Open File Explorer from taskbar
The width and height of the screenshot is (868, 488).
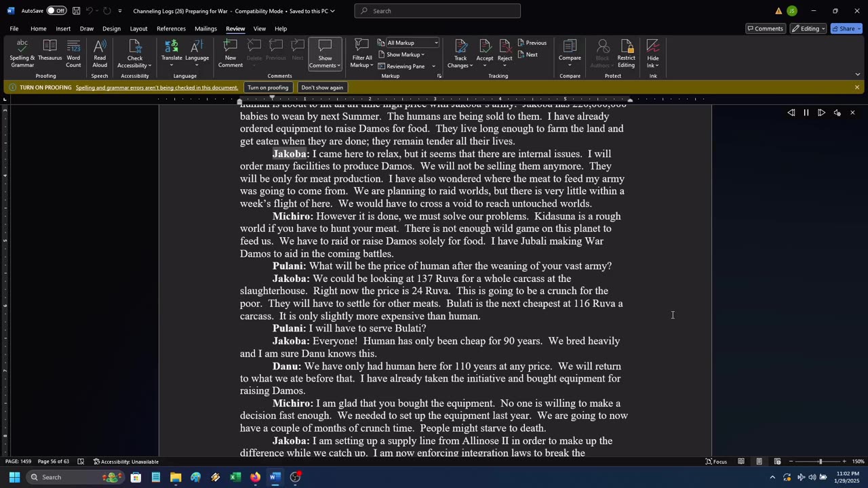[x=176, y=477]
